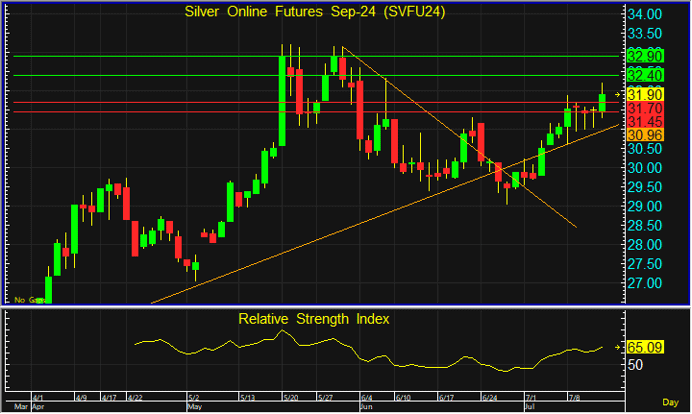The width and height of the screenshot is (692, 414).
Task: Click the yellow 31.90 current price tag
Action: [647, 93]
